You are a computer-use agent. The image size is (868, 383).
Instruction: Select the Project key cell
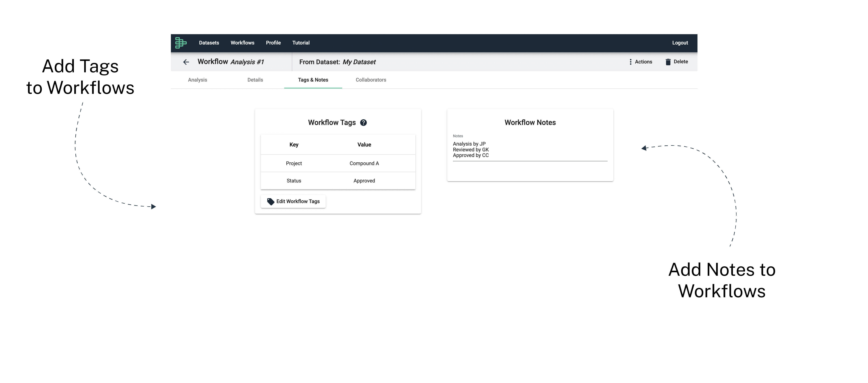pyautogui.click(x=294, y=163)
